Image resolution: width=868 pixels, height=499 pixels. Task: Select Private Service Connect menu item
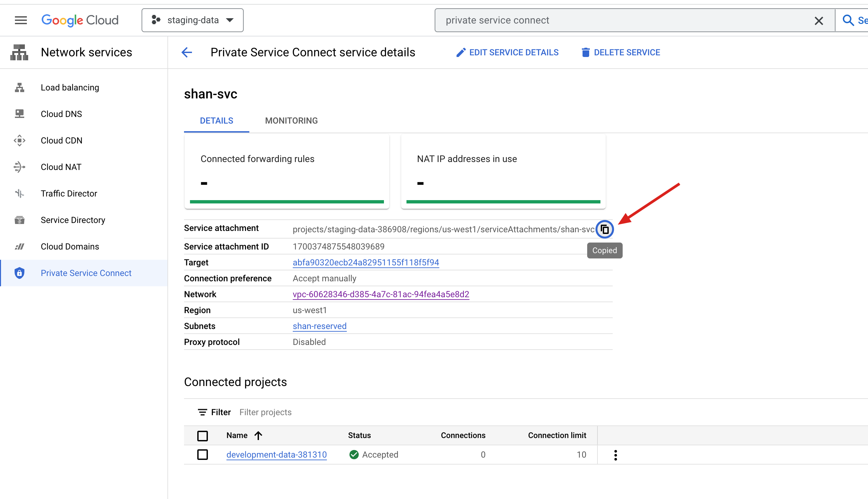[84, 273]
